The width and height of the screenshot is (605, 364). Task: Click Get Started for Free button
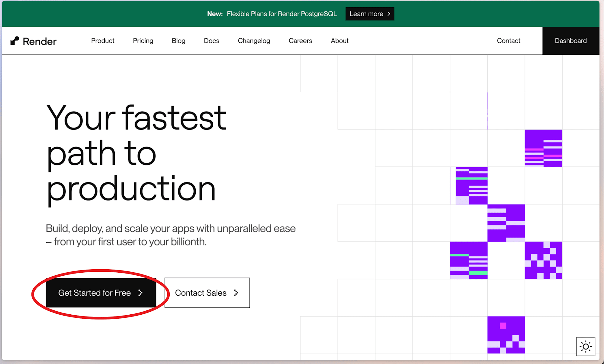point(101,293)
